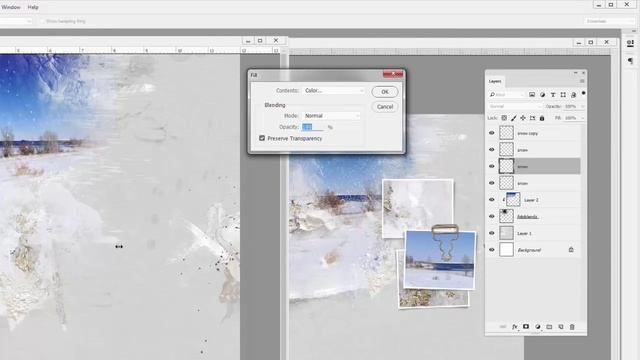The image size is (640, 360).
Task: Toggle layer filtering switch on or off
Action: point(584,93)
